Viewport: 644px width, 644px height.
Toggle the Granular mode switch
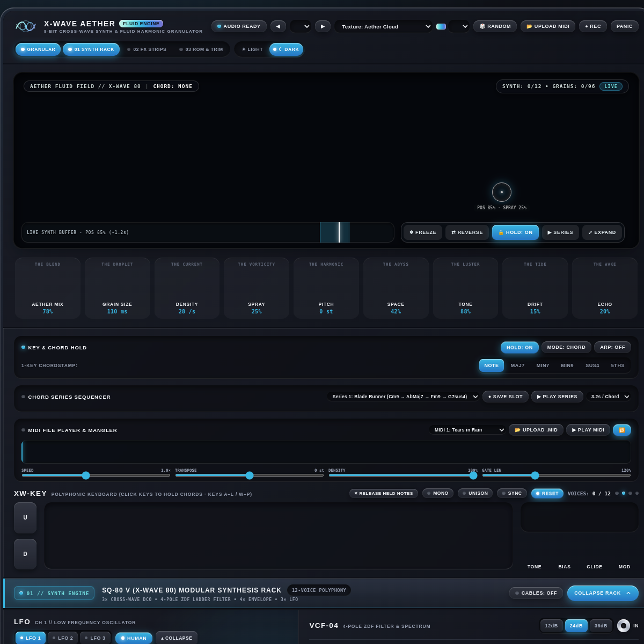(38, 49)
